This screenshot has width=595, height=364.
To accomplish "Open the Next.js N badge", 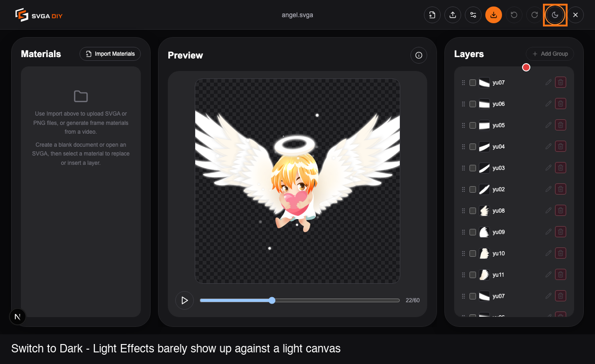I will pos(18,317).
